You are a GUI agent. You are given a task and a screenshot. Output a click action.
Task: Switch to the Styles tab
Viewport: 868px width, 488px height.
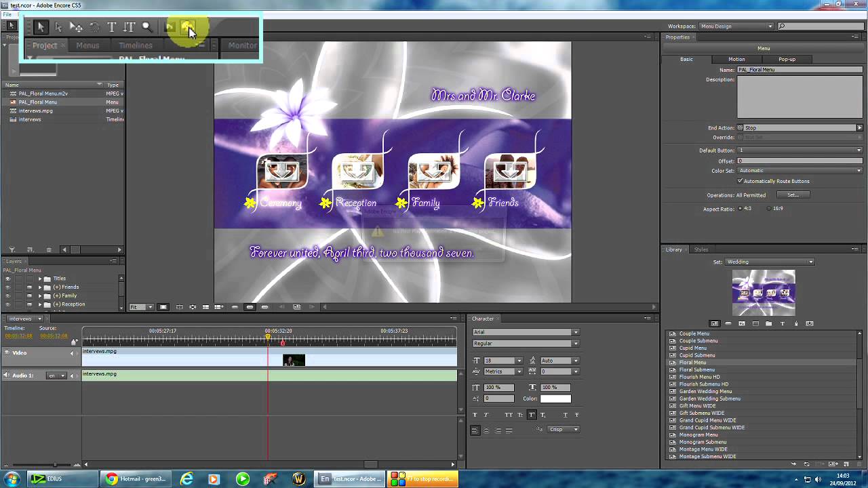701,249
